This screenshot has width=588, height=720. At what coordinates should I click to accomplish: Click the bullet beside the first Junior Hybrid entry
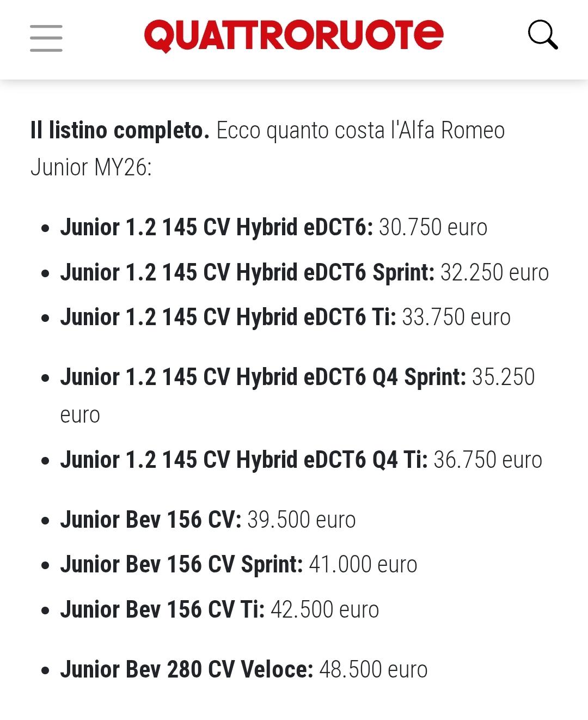point(46,229)
